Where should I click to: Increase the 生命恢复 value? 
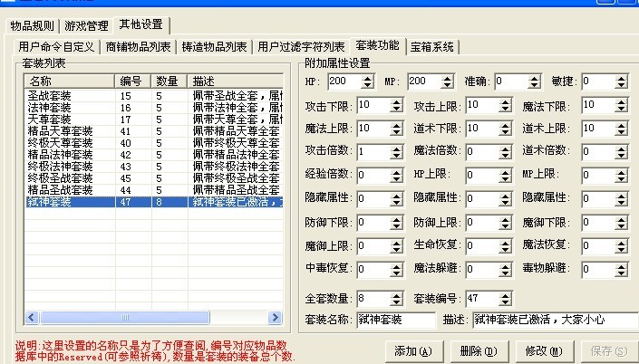[x=506, y=243]
